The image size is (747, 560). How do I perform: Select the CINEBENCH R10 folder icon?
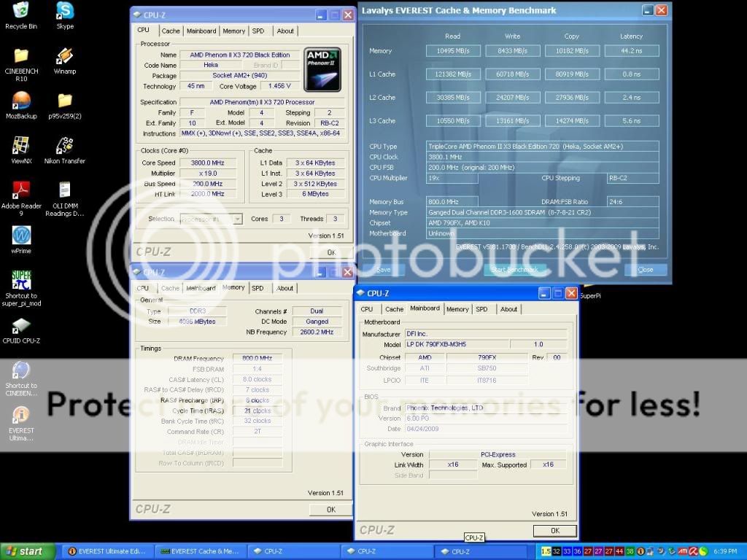(x=21, y=64)
